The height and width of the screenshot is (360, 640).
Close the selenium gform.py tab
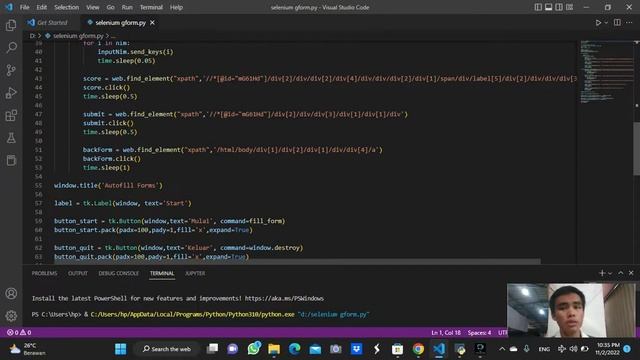pyautogui.click(x=152, y=23)
